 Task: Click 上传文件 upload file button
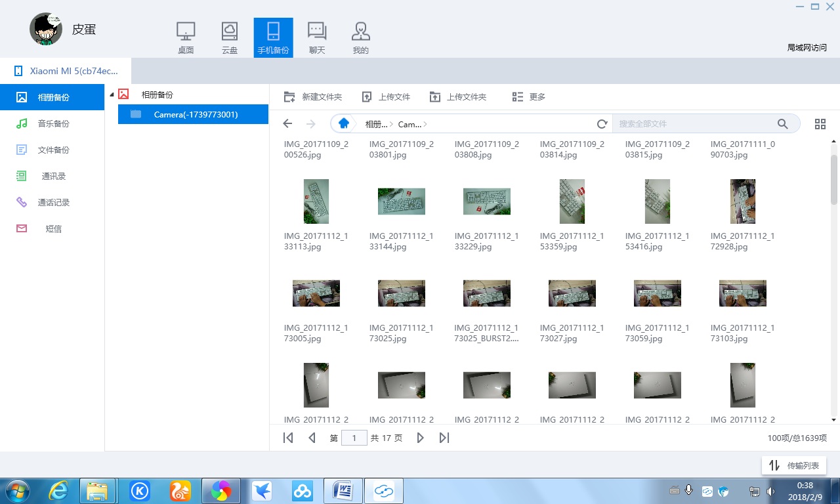(x=386, y=97)
